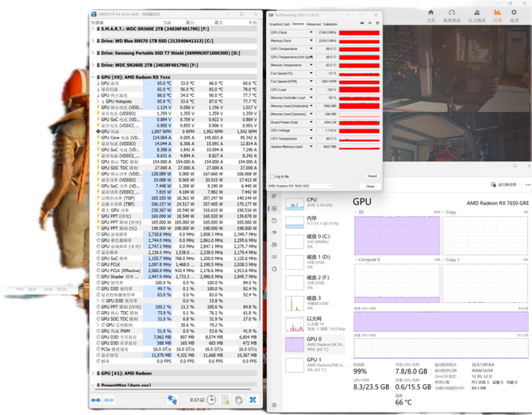Click the GPU-Z refresh icon
532x415 pixels.
[370, 23]
